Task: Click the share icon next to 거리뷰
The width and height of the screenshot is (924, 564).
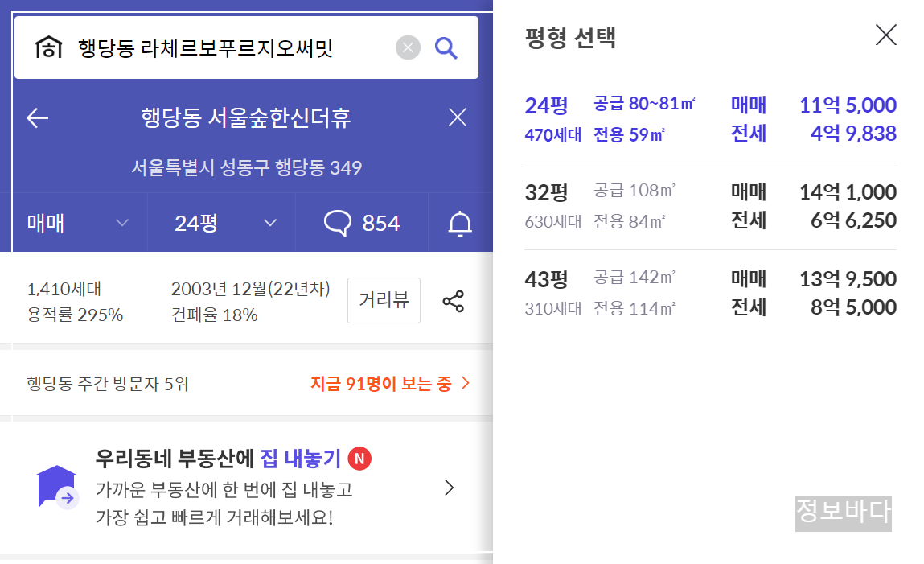Action: 454,301
